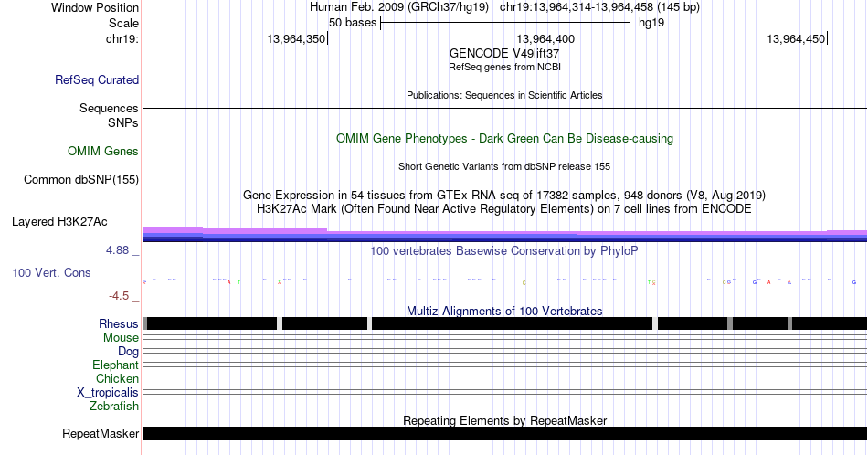
Task: Click the SNPs track label
Action: coord(123,122)
